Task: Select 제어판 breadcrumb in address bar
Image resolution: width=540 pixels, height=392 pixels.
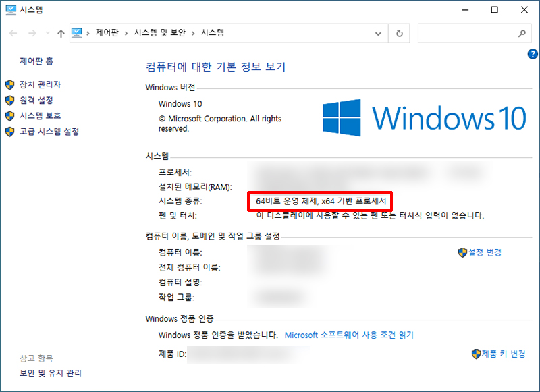Action: coord(107,32)
